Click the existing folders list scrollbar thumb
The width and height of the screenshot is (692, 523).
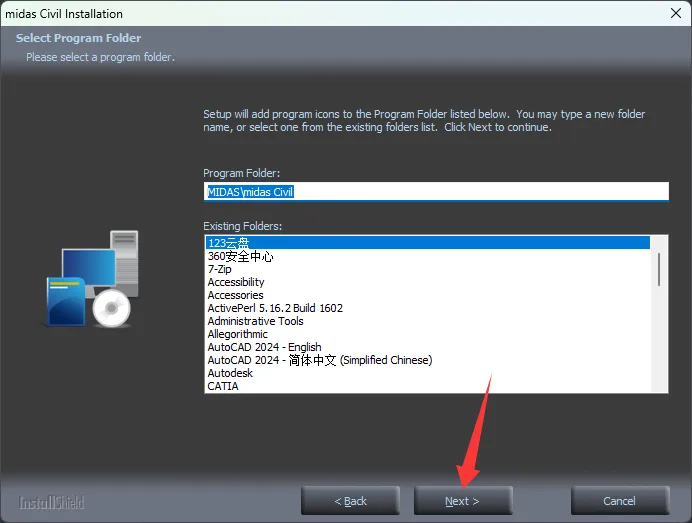[659, 269]
